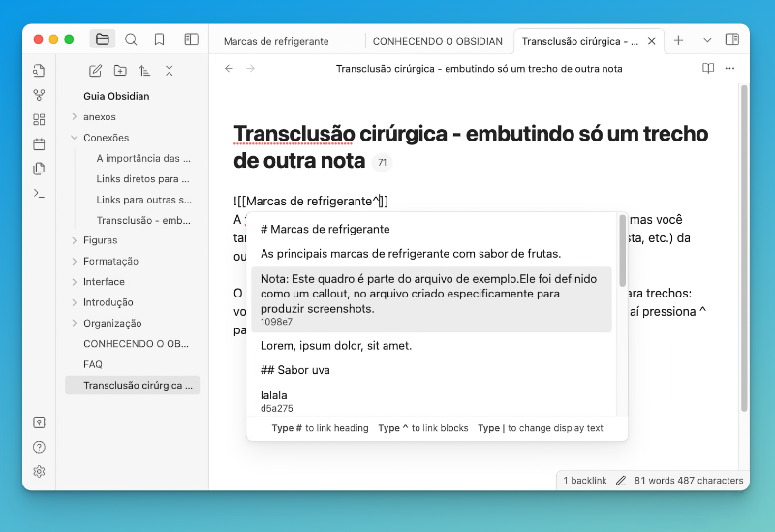Change sort order icon
Image resolution: width=775 pixels, height=532 pixels.
(x=144, y=71)
